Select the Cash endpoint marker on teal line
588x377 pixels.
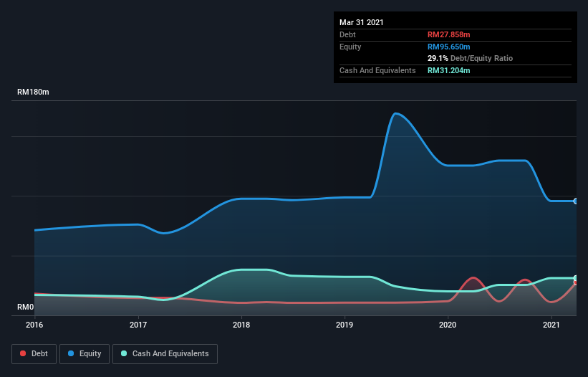pos(575,278)
